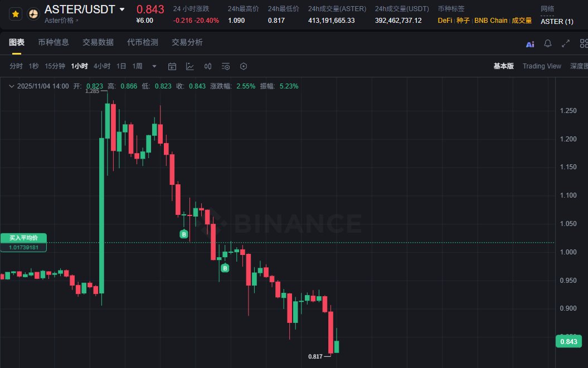Click the 24h最高价 value 1.090
This screenshot has width=588, height=368.
[236, 21]
